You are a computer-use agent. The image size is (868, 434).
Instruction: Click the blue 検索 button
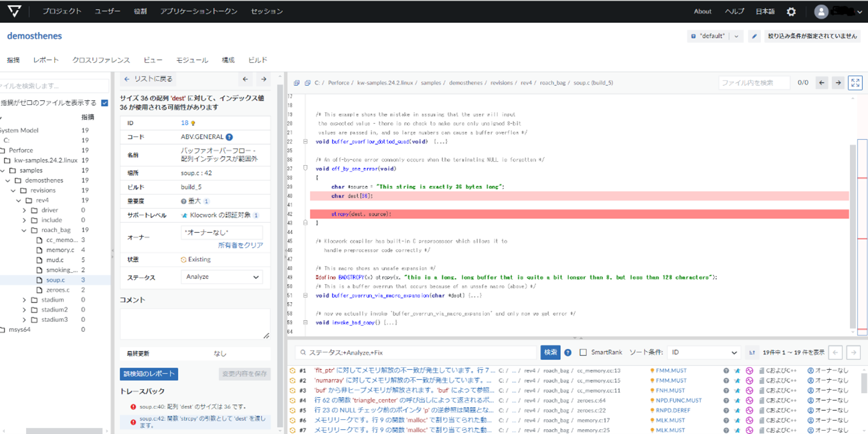pos(551,352)
